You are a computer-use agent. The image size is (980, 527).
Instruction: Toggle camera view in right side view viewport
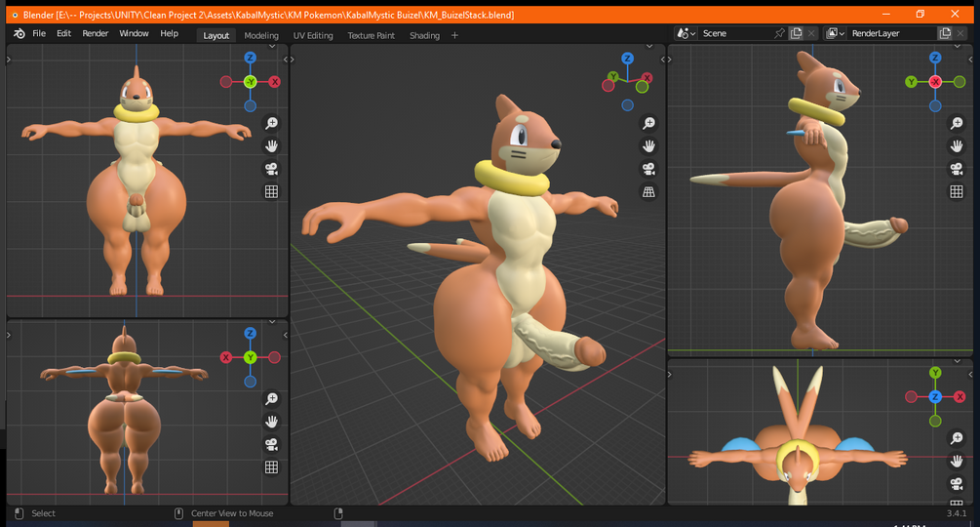click(x=957, y=169)
